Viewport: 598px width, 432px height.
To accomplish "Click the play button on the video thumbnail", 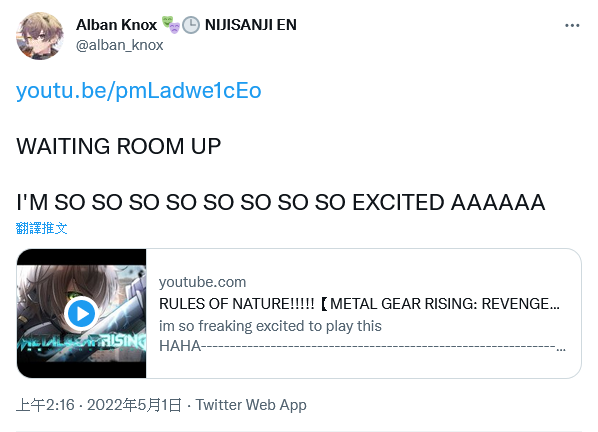I will tap(81, 313).
